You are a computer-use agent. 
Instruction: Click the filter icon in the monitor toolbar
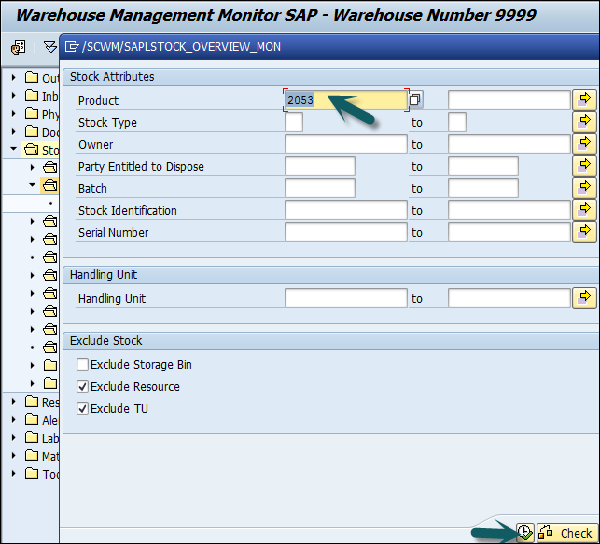pos(50,47)
